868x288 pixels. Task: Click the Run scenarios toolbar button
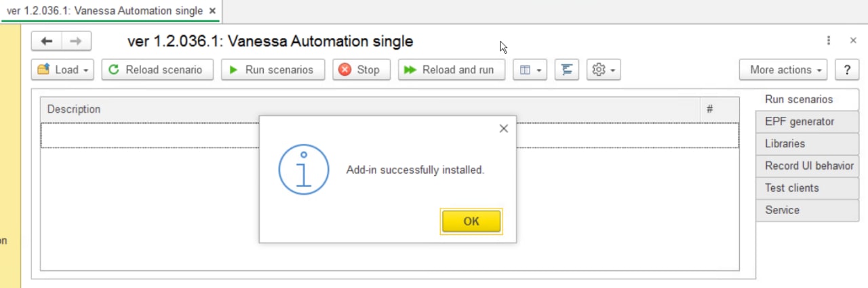coord(273,70)
